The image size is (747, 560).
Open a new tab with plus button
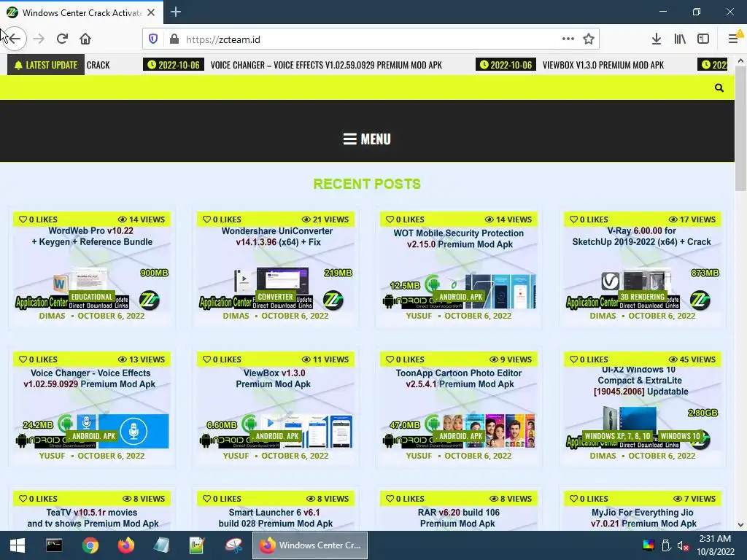176,12
